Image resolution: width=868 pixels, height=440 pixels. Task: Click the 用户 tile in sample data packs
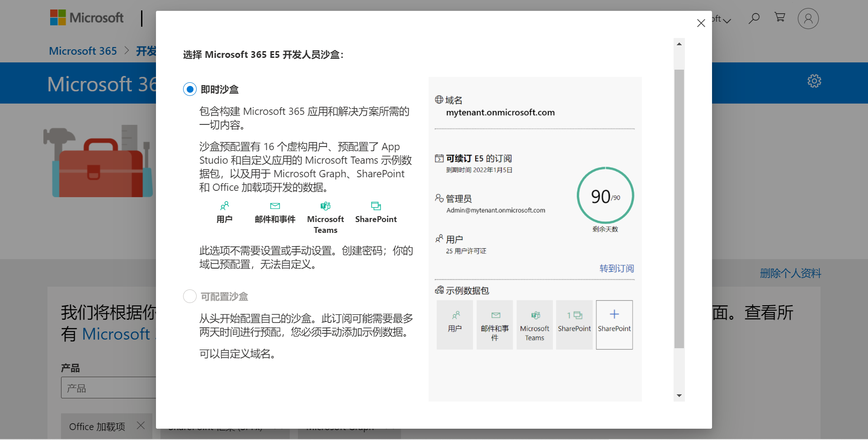pos(455,325)
